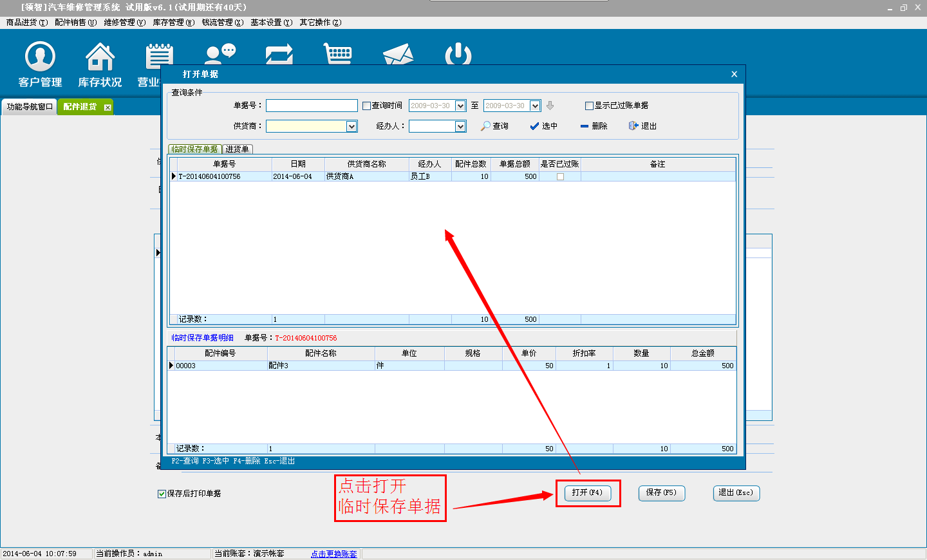Switch to the 进货单 tab
Image resolution: width=927 pixels, height=560 pixels.
[x=237, y=149]
